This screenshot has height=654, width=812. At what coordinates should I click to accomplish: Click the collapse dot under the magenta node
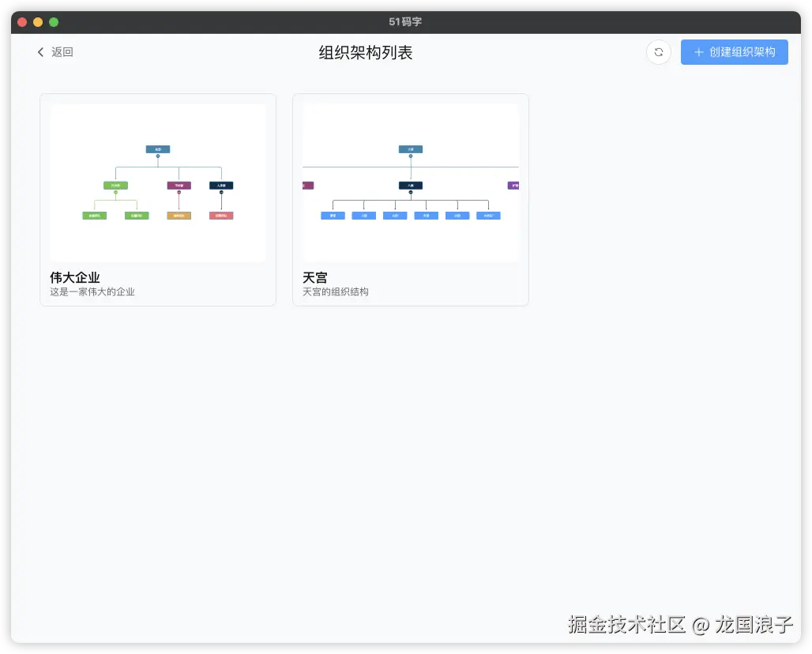click(x=179, y=191)
